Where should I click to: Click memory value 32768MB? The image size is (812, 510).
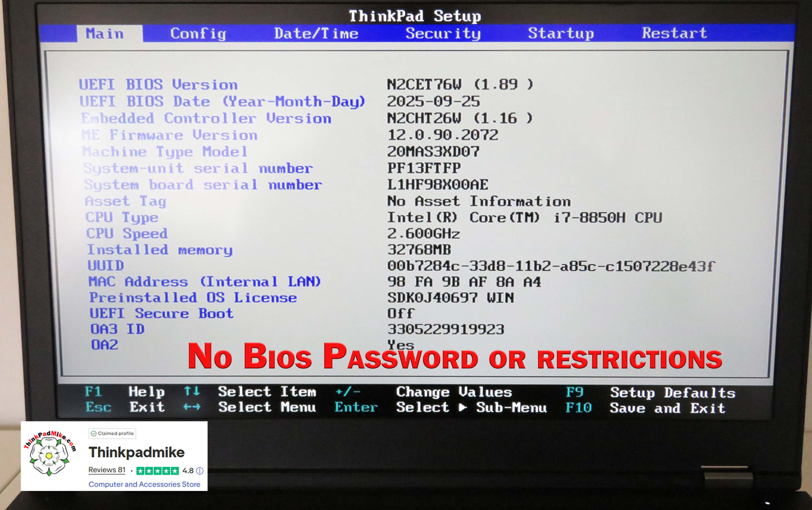tap(419, 249)
